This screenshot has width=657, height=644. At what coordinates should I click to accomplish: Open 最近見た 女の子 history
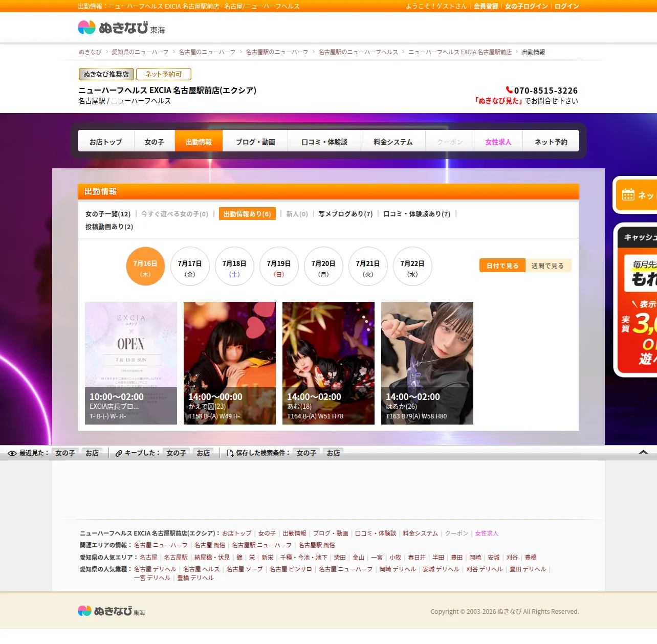[x=65, y=453]
